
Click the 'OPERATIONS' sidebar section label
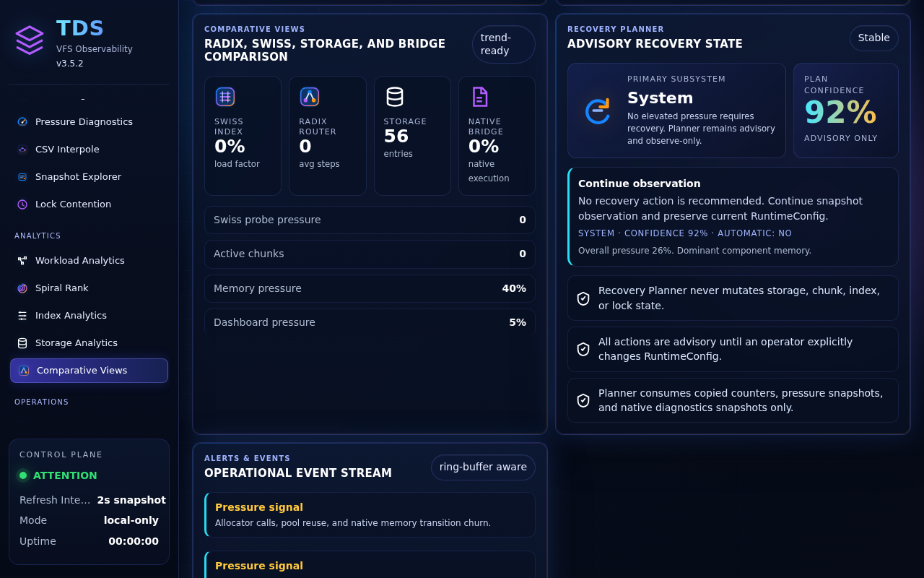42,402
